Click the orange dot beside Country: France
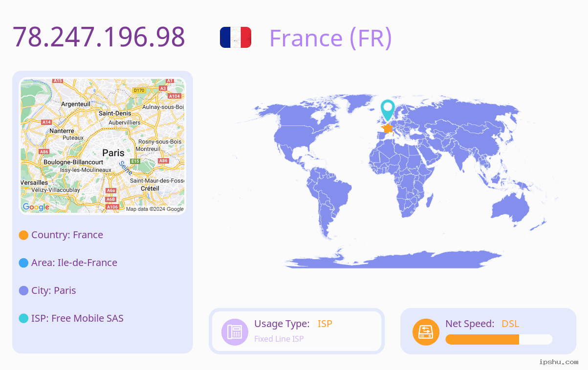 [23, 235]
